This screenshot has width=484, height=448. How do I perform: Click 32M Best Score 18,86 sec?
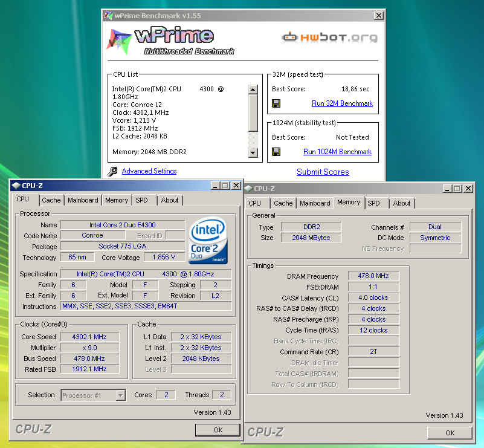355,89
